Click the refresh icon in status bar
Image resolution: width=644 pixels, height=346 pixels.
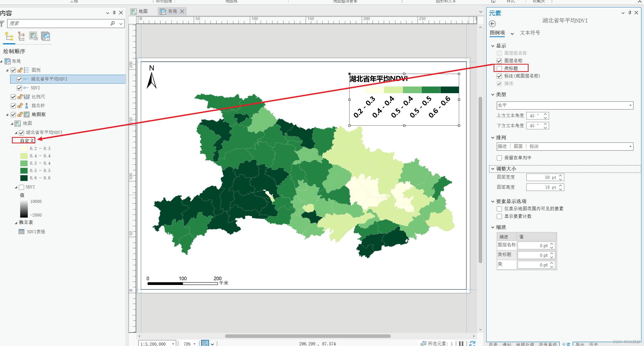coord(472,343)
